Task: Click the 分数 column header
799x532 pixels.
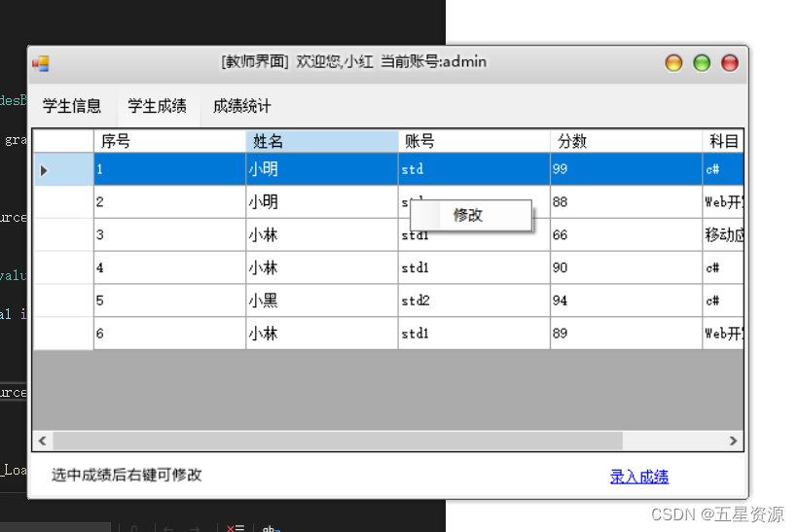Action: (627, 141)
